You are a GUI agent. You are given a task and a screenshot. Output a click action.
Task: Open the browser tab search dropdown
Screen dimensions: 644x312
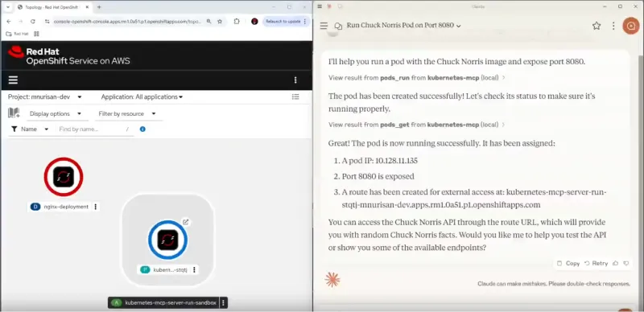[7, 7]
